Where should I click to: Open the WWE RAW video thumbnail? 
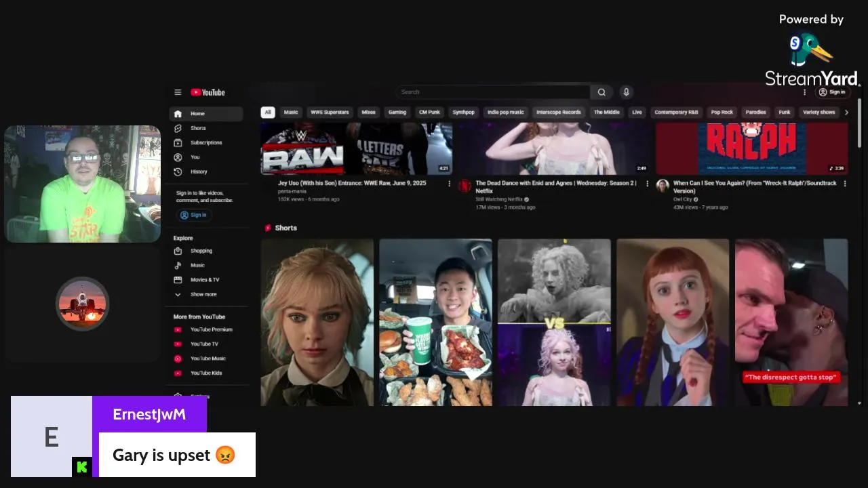(357, 149)
